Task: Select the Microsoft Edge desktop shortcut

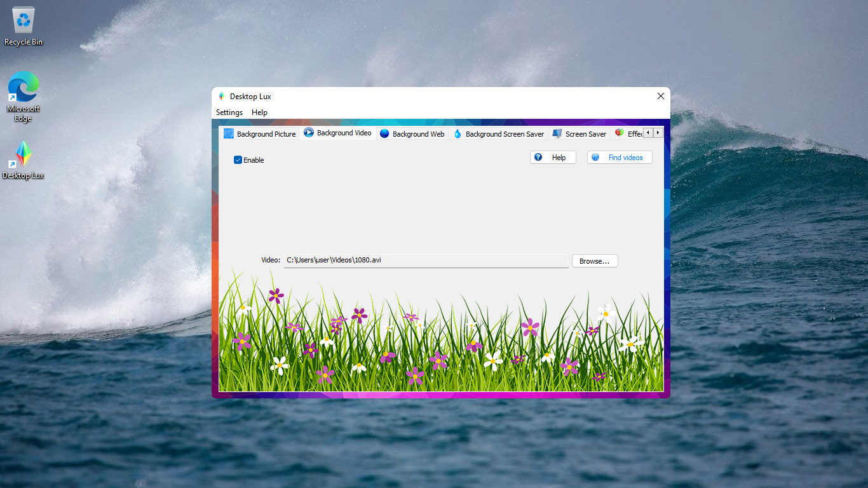Action: pos(24,97)
